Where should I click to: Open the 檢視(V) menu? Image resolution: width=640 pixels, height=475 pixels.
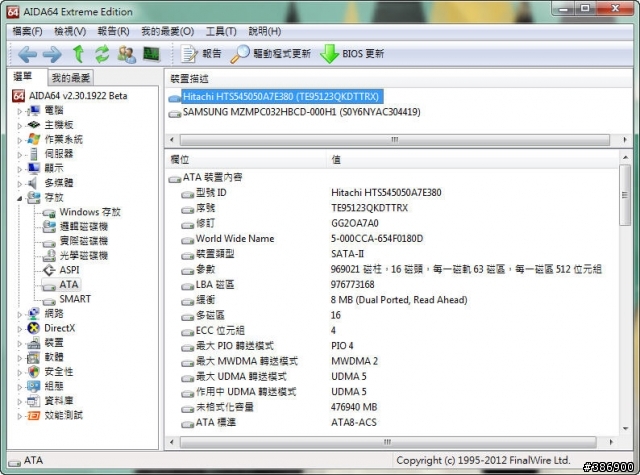[x=70, y=31]
